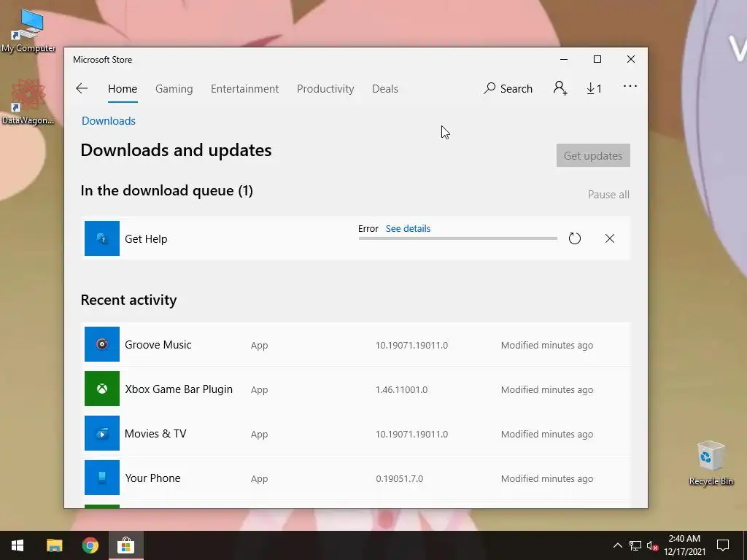Image resolution: width=747 pixels, height=560 pixels.
Task: Click the Your Phone icon
Action: 102,478
